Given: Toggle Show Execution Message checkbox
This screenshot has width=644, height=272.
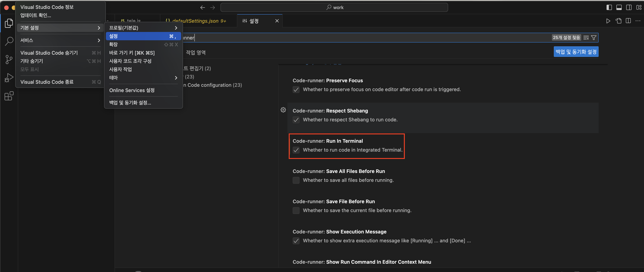Looking at the screenshot, I should [296, 241].
